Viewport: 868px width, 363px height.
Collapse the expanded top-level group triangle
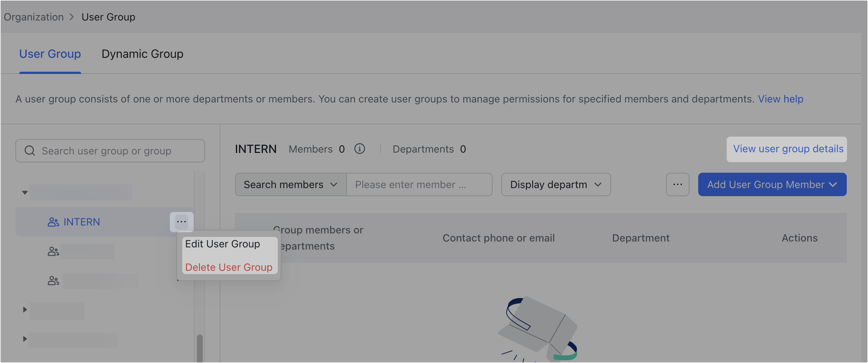coord(25,192)
